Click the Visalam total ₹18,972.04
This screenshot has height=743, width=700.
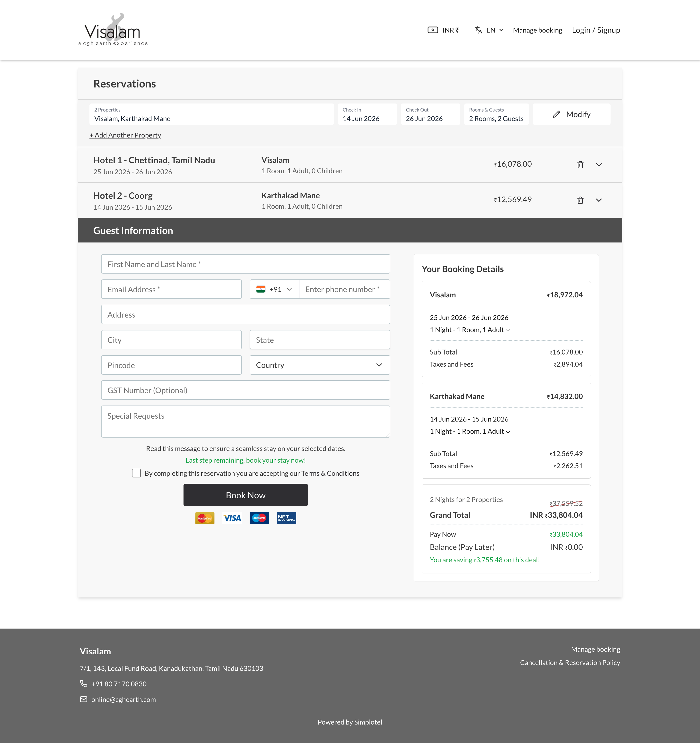[x=565, y=294]
